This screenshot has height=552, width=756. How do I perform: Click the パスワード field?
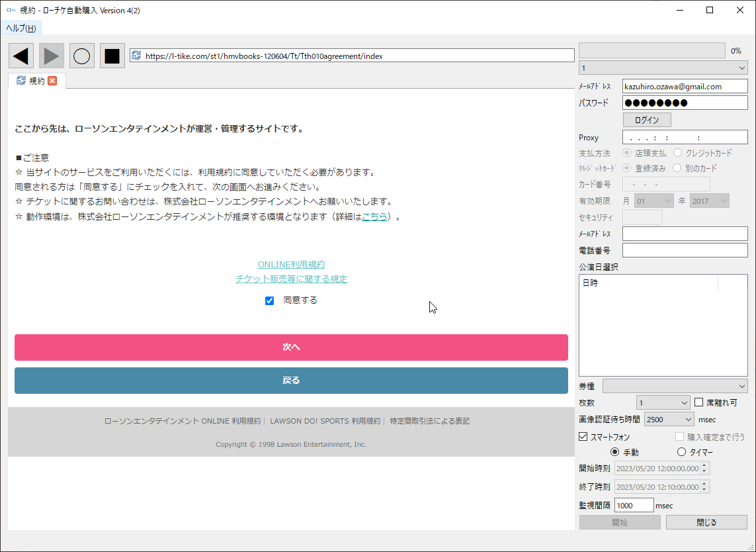(685, 103)
